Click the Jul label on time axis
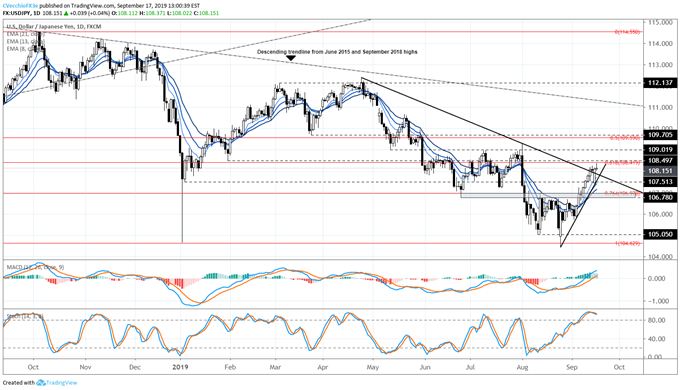Screen dimensions: 680x390 470,367
